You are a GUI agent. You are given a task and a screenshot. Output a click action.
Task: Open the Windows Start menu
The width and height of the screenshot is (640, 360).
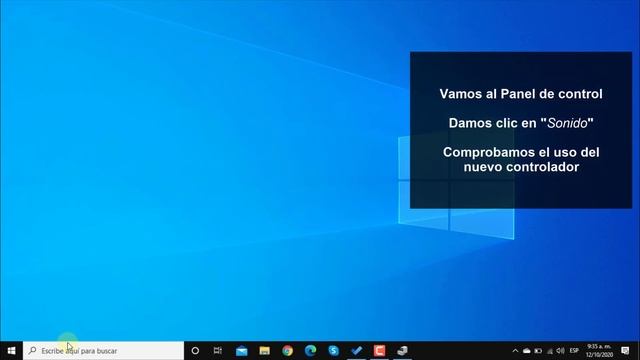pos(11,351)
